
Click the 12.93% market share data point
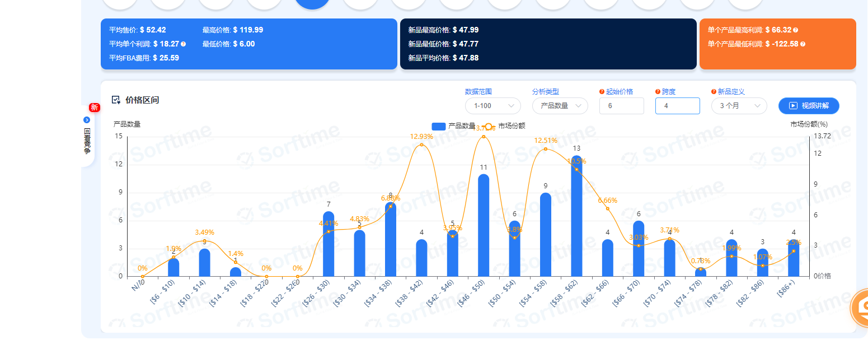(421, 145)
